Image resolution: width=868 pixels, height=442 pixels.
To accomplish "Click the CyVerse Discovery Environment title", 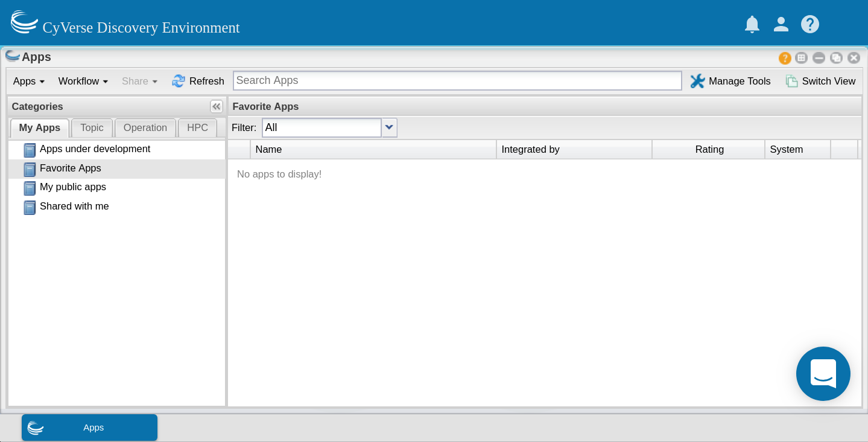I will (141, 28).
